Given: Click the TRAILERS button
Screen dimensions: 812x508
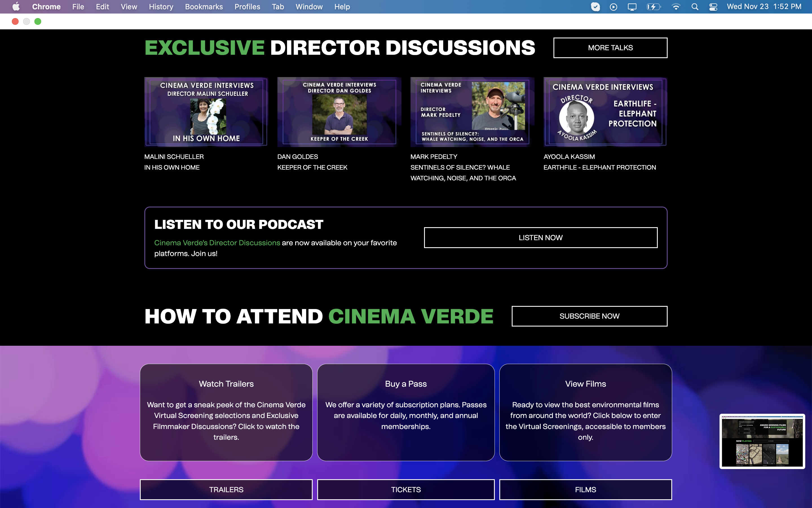Looking at the screenshot, I should click(x=226, y=490).
